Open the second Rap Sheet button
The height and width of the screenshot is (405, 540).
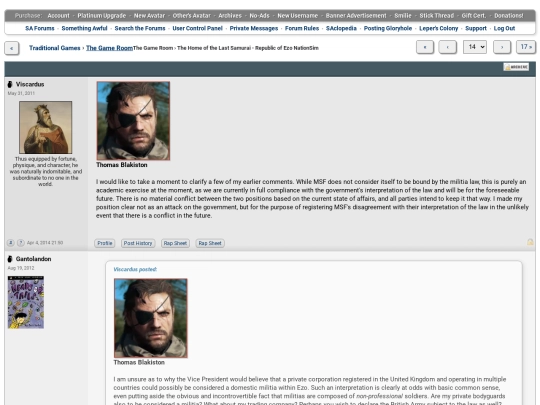click(210, 243)
